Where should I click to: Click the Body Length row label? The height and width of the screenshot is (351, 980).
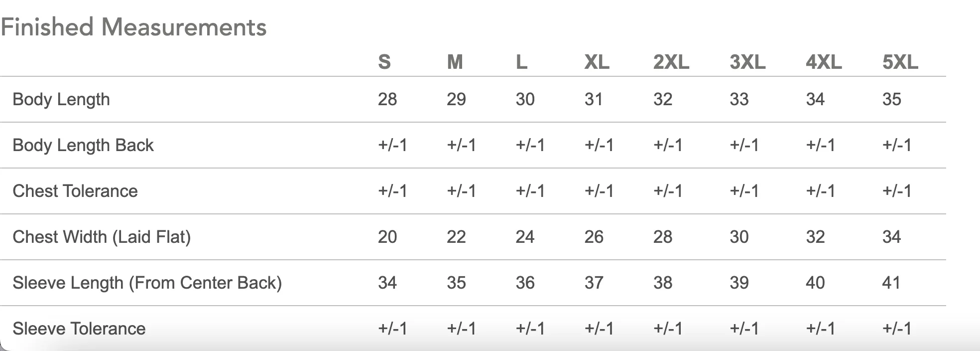pyautogui.click(x=61, y=99)
